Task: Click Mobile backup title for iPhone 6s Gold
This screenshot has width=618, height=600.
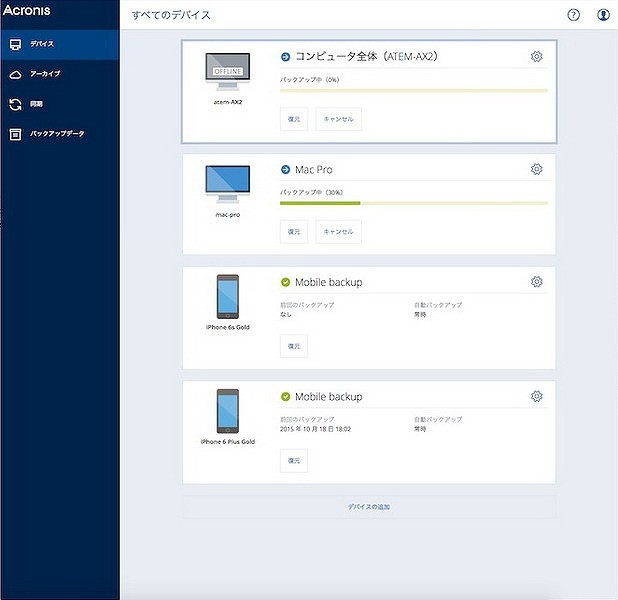Action: pos(329,282)
